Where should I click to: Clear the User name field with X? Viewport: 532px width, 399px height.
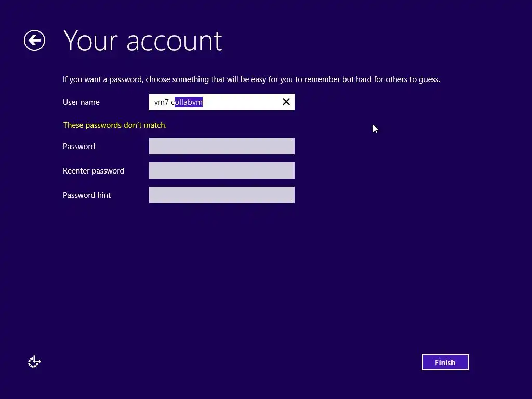point(286,102)
